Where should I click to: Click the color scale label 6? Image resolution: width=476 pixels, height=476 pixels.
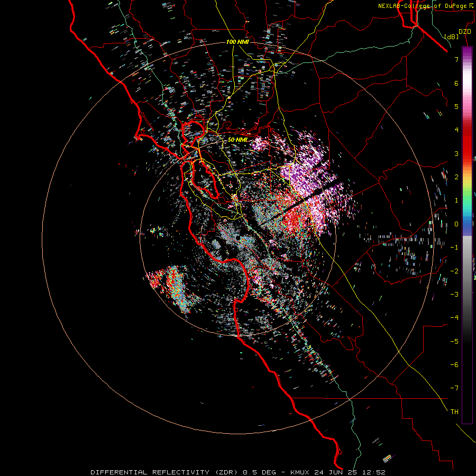(456, 83)
